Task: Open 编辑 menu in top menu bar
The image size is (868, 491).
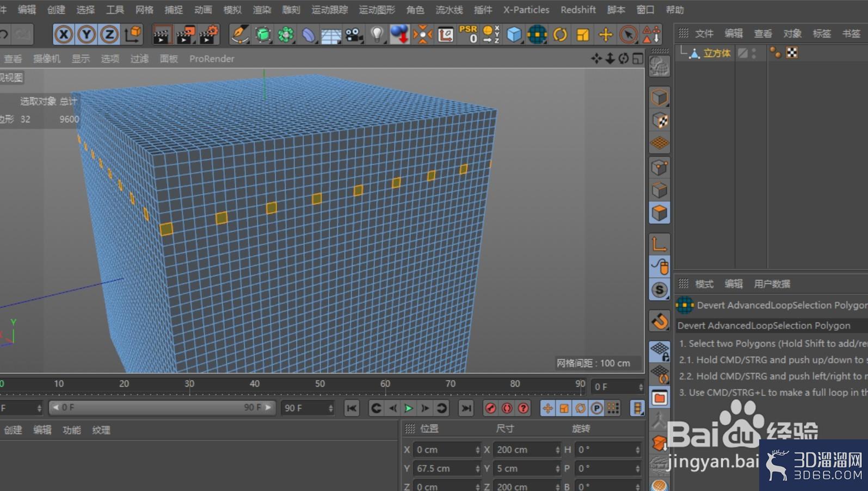Action: pos(27,10)
